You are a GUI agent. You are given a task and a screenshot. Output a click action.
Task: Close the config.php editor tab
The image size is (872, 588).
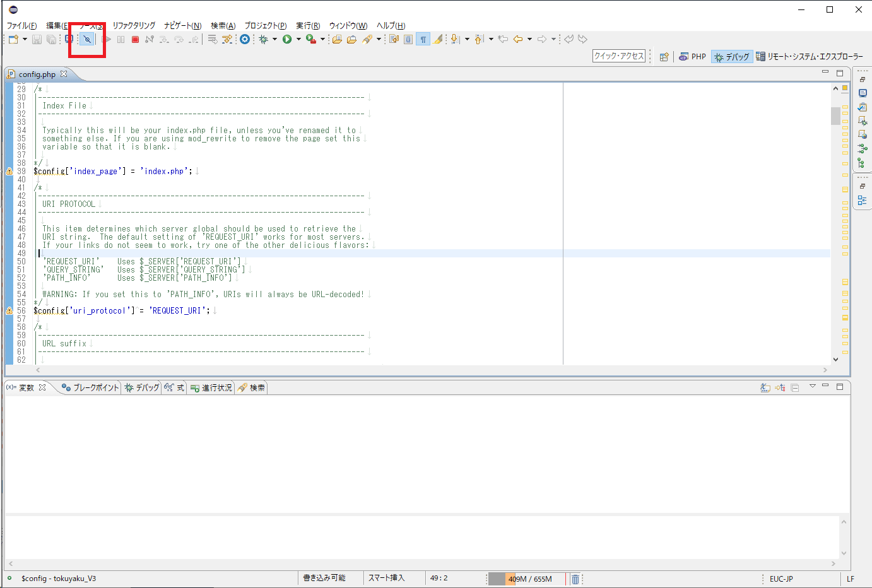[x=64, y=74]
